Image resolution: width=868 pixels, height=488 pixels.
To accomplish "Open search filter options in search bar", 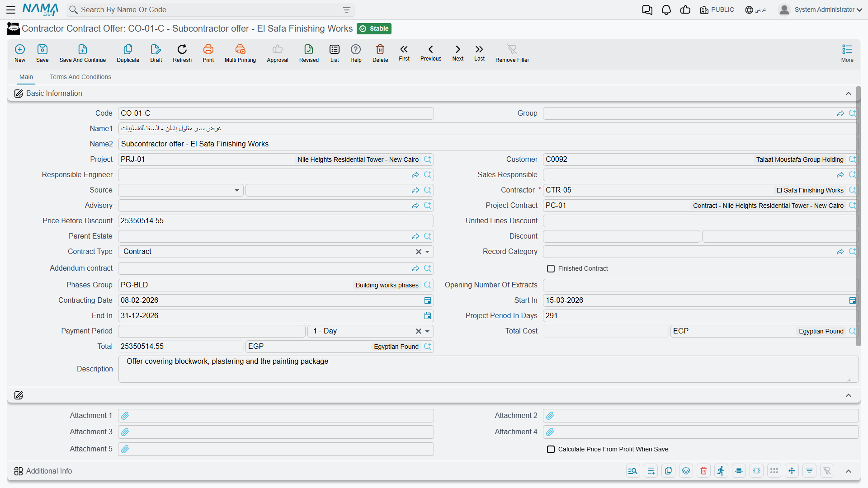I will [347, 10].
